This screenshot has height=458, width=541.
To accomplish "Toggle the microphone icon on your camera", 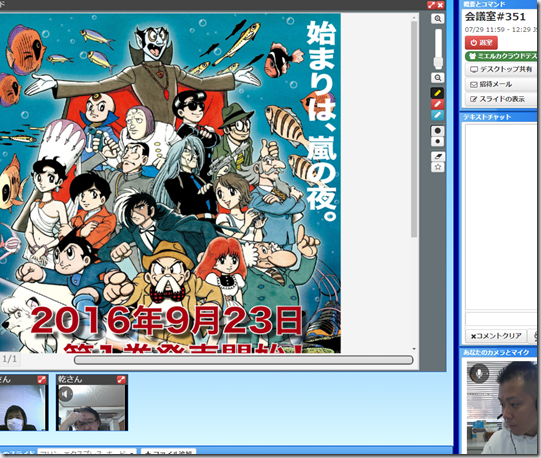I will point(479,373).
